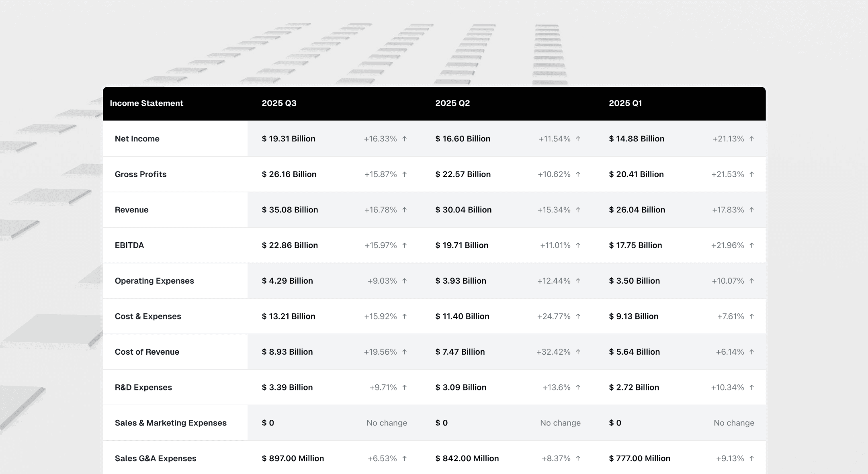Click the up arrow beside R&D Expenses +9.71%
This screenshot has height=474, width=868.
tap(405, 388)
